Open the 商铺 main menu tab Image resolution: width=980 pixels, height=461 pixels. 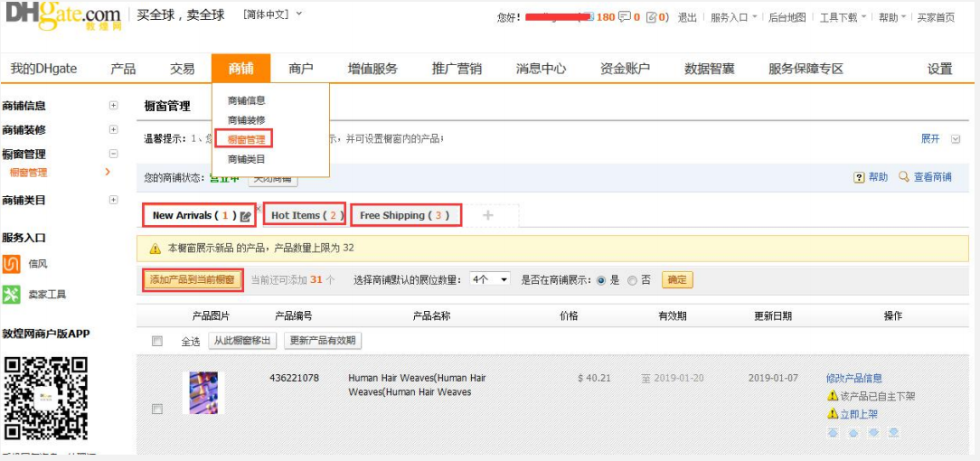tap(240, 68)
